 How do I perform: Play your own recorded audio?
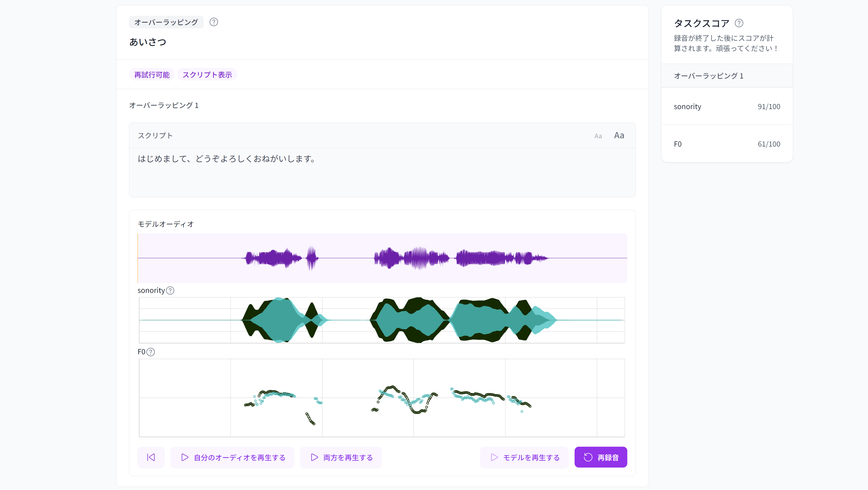pyautogui.click(x=233, y=457)
